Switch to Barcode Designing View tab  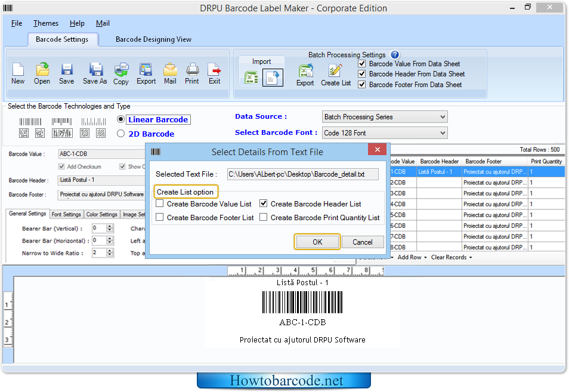pos(153,39)
